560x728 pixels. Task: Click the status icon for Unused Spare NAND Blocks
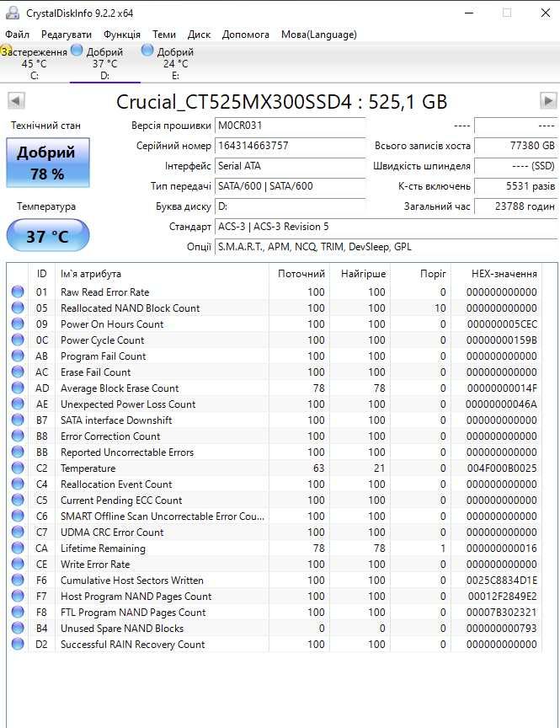[x=18, y=629]
